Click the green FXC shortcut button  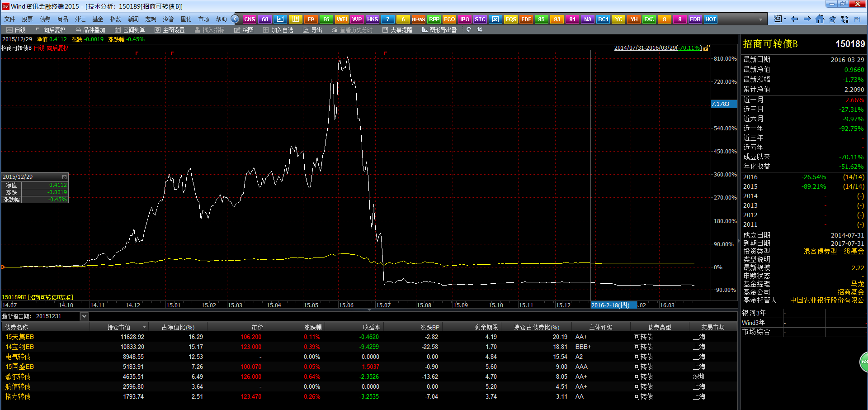649,19
